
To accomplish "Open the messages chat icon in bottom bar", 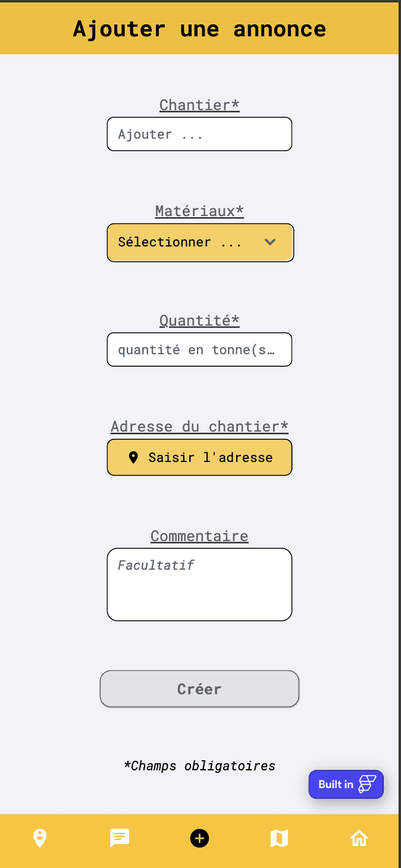I will [120, 838].
